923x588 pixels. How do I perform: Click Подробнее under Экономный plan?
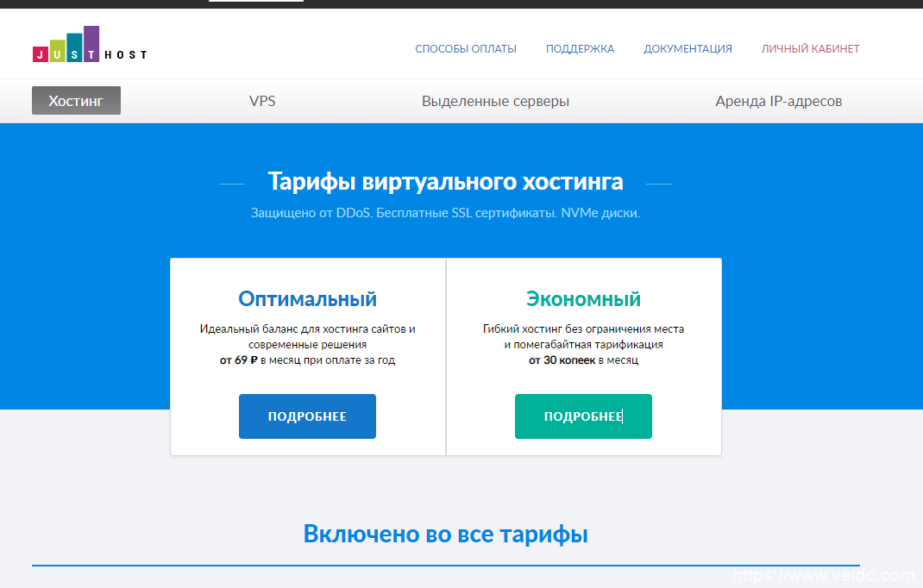tap(583, 416)
